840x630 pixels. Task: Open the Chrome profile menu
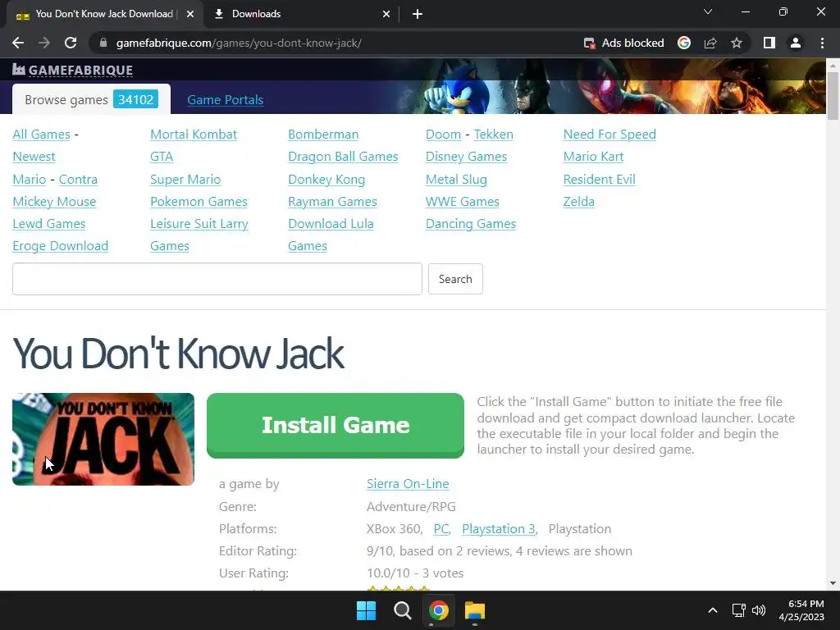pyautogui.click(x=796, y=43)
